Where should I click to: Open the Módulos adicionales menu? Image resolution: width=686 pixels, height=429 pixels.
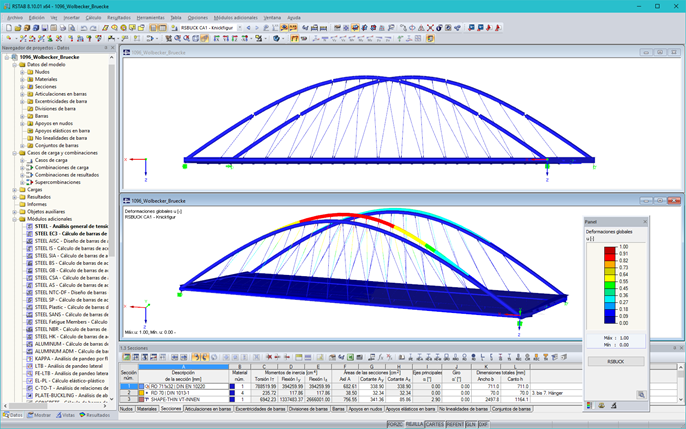click(235, 18)
